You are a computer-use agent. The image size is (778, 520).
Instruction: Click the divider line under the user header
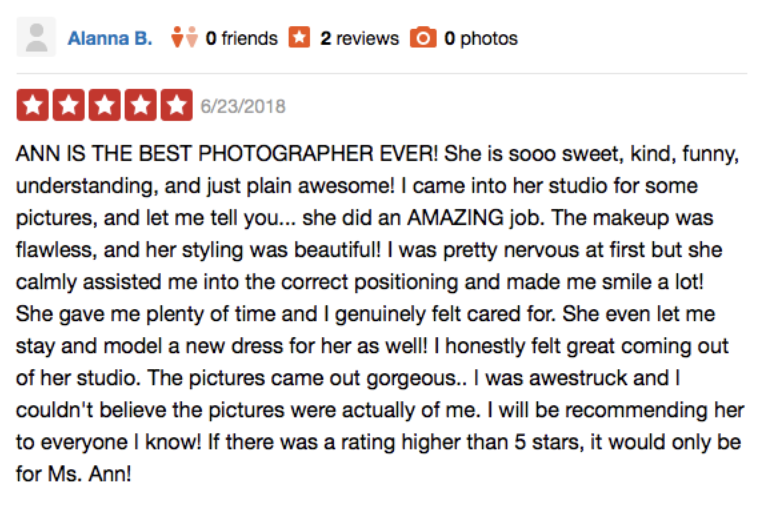382,73
